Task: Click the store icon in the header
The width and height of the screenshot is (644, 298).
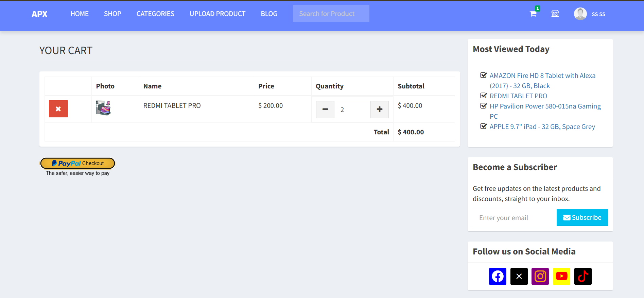Action: coord(555,14)
